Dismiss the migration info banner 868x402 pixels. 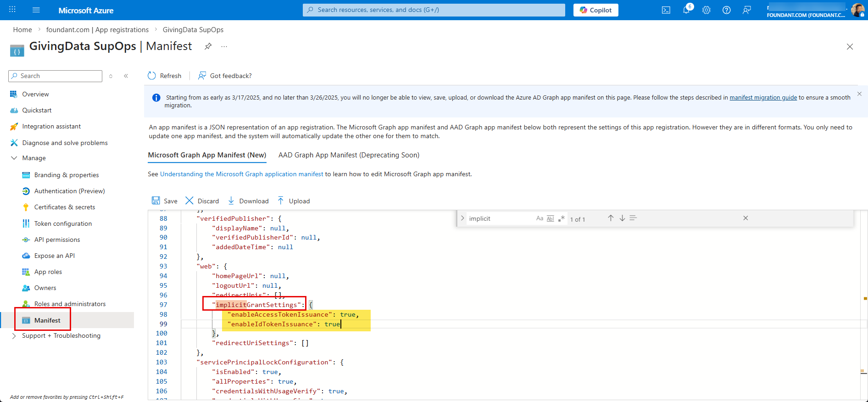click(x=859, y=94)
